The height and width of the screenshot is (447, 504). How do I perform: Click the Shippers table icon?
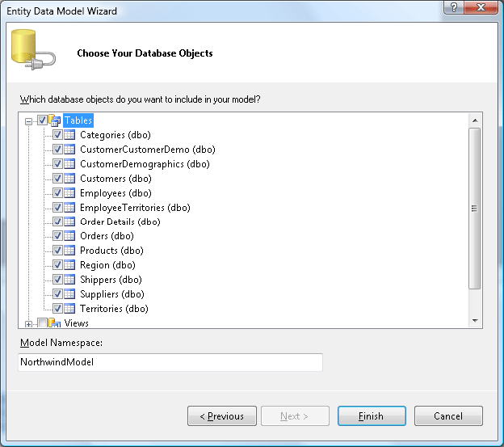coord(69,279)
